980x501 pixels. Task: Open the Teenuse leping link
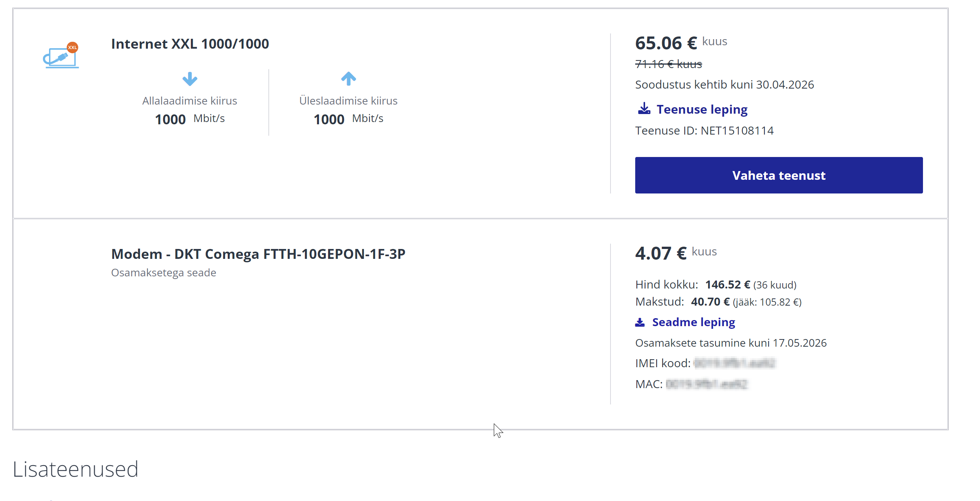(x=702, y=109)
